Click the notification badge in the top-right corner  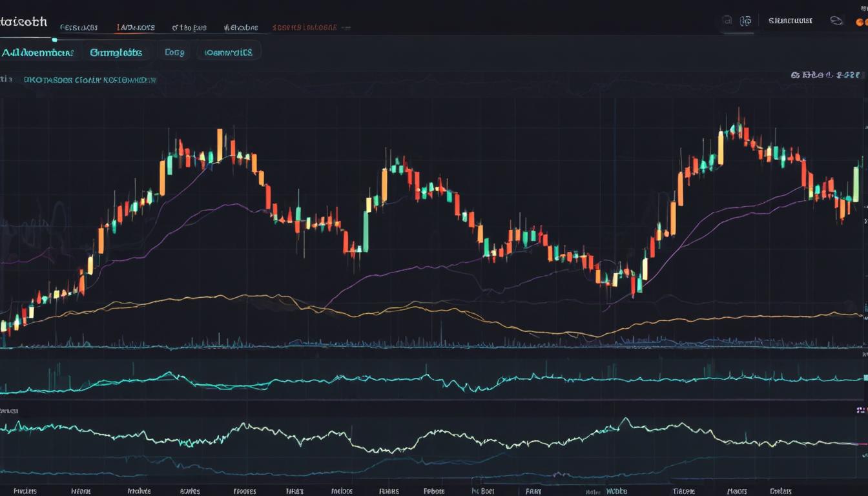[x=863, y=6]
